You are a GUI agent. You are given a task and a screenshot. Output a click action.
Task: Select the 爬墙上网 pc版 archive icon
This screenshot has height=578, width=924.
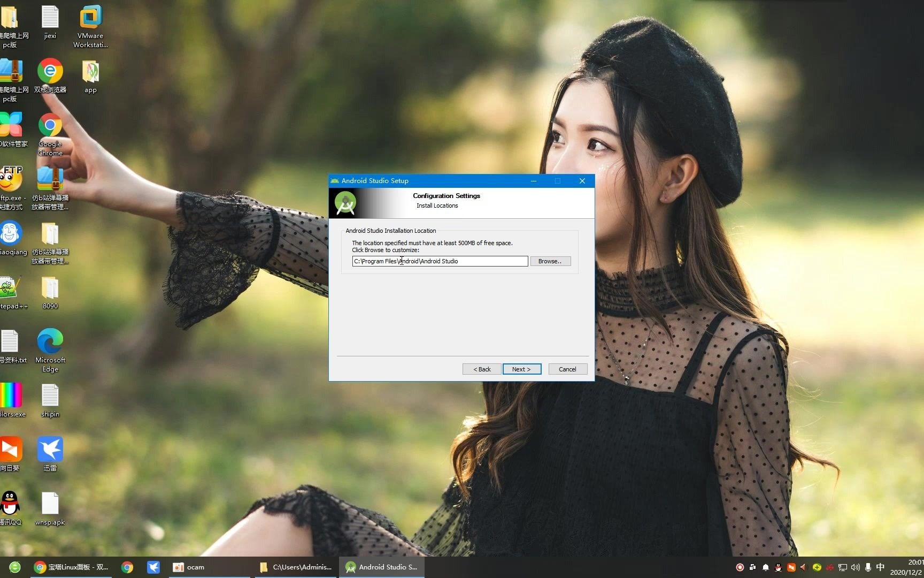point(11,80)
